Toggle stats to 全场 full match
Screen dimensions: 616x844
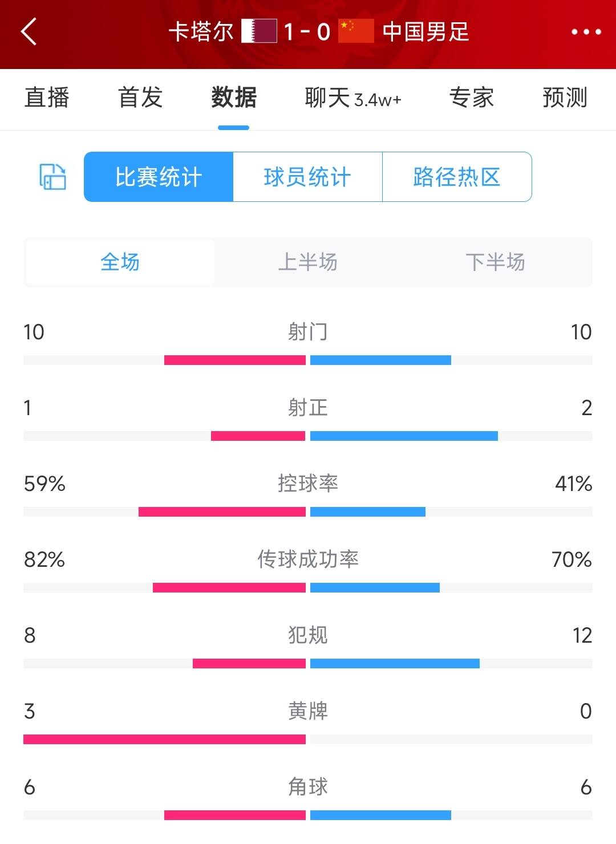click(120, 262)
